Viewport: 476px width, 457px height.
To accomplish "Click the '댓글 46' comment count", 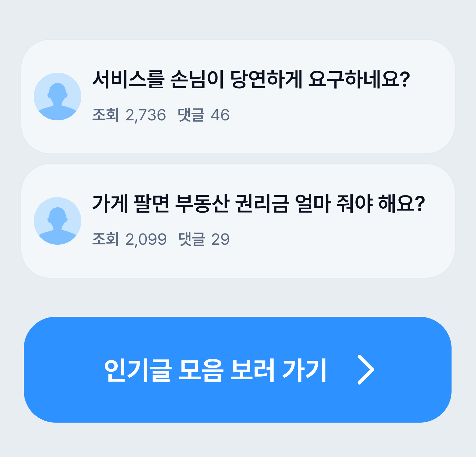I will coord(204,115).
